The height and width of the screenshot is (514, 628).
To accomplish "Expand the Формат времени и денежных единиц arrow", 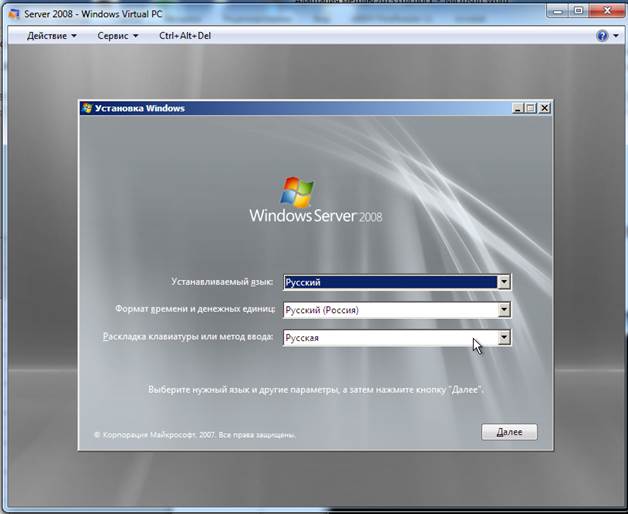I will [503, 310].
